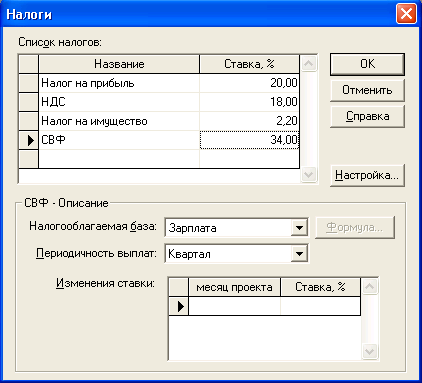
Task: Click the empty new-row rate cell in tax list
Action: (x=249, y=159)
